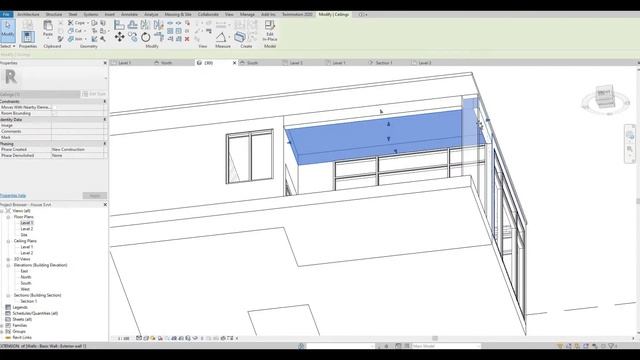Select the Align tool in Modify panel
Viewport: 640px width, 360px height.
click(x=119, y=25)
